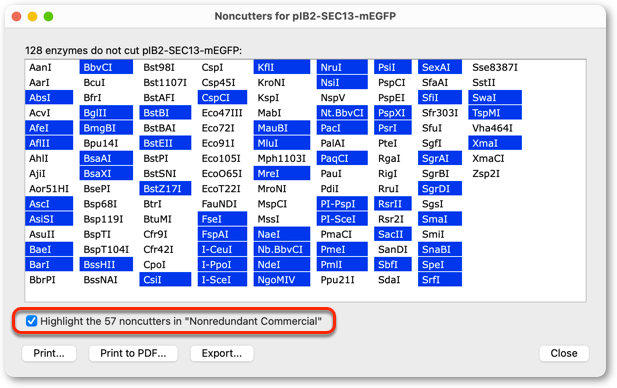Screen dimensions: 617x388
Task: Select highlighted enzyme BssHII
Action: 106,264
